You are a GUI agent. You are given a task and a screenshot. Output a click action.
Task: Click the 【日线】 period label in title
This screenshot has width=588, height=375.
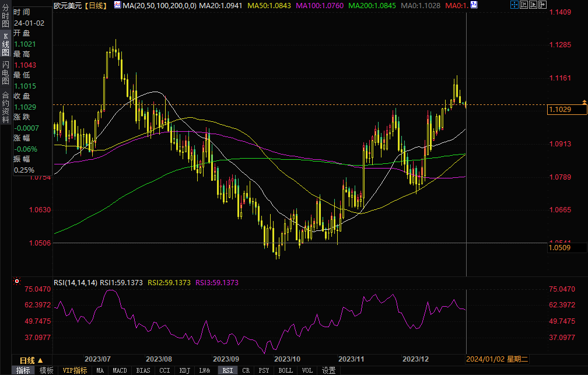(x=95, y=5)
